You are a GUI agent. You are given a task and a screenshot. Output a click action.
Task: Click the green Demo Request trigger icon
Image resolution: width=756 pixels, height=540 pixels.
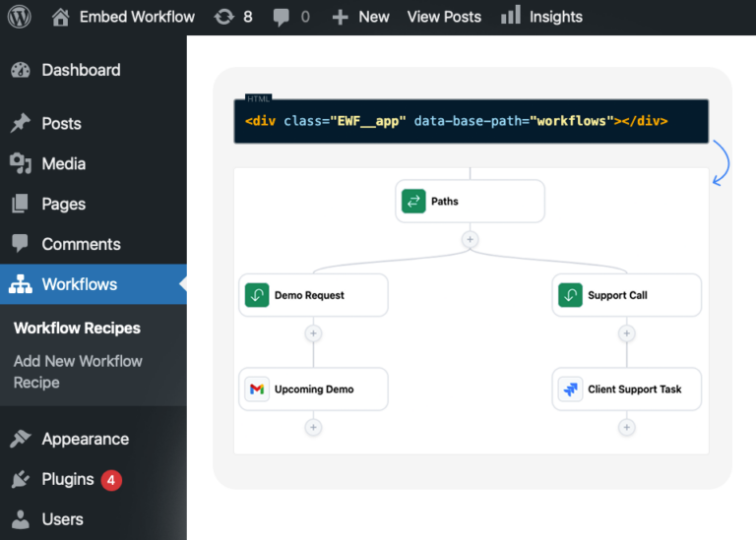tap(257, 295)
